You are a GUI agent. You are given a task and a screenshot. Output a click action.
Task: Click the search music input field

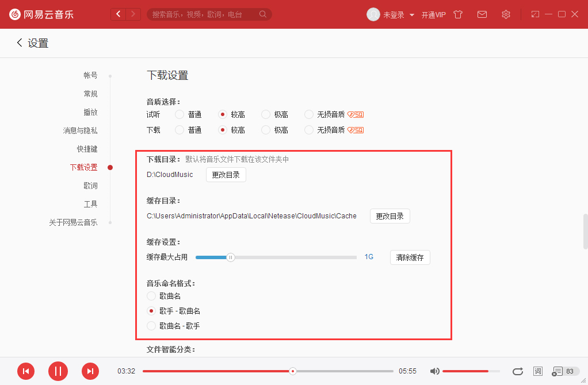click(207, 14)
